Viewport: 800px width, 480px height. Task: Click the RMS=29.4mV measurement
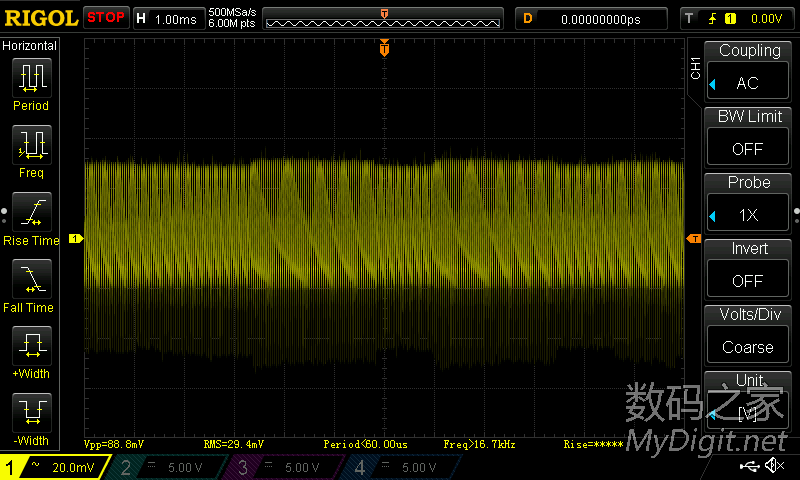pos(234,444)
